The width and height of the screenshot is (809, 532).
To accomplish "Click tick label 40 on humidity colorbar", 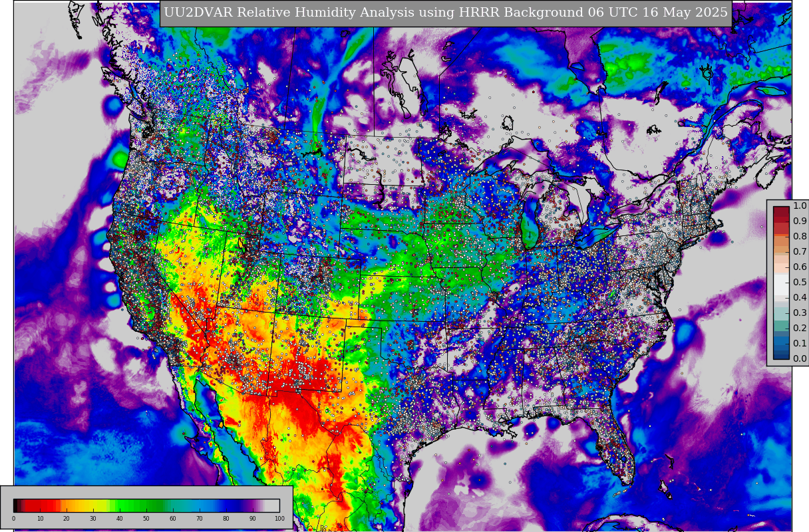I will click(120, 519).
